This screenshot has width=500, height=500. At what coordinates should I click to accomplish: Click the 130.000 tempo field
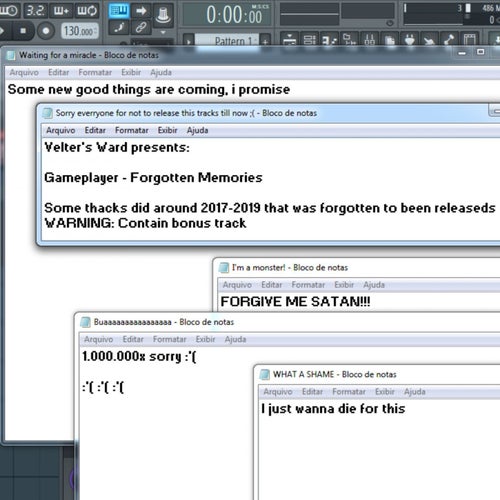click(x=80, y=31)
